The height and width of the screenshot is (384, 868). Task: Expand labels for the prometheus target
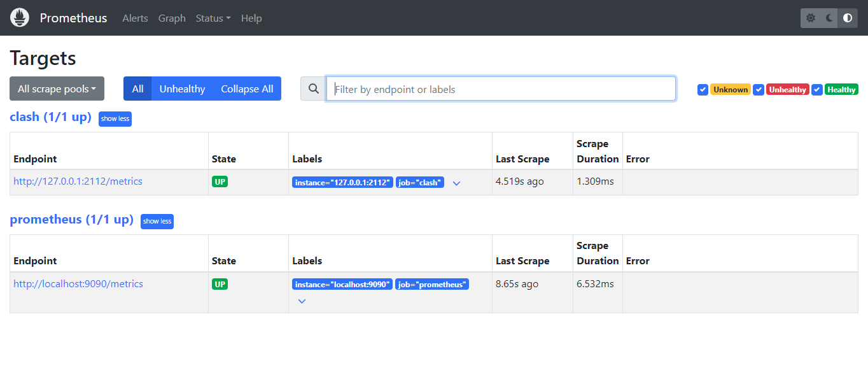tap(302, 301)
